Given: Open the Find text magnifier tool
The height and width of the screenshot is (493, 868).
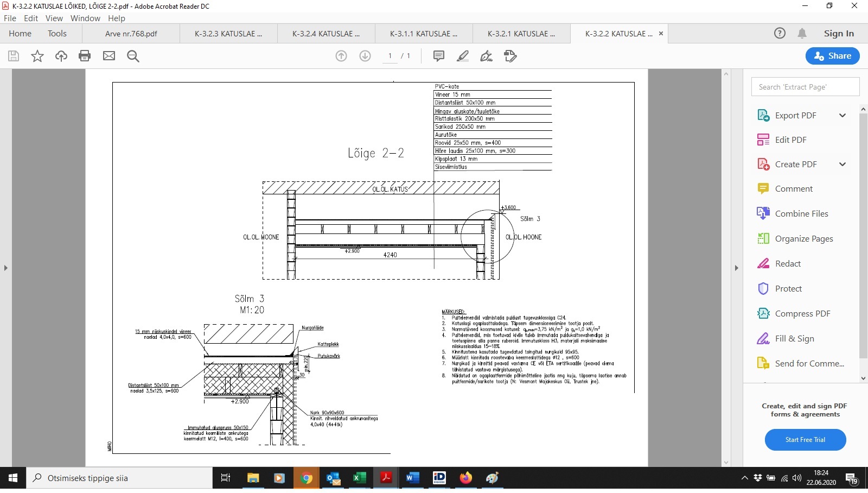Looking at the screenshot, I should point(133,56).
